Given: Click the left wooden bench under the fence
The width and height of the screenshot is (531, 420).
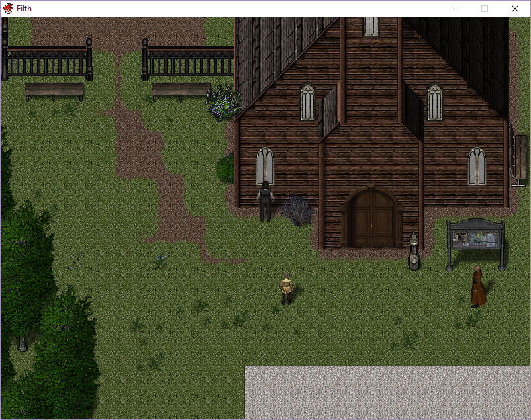Looking at the screenshot, I should (54, 91).
